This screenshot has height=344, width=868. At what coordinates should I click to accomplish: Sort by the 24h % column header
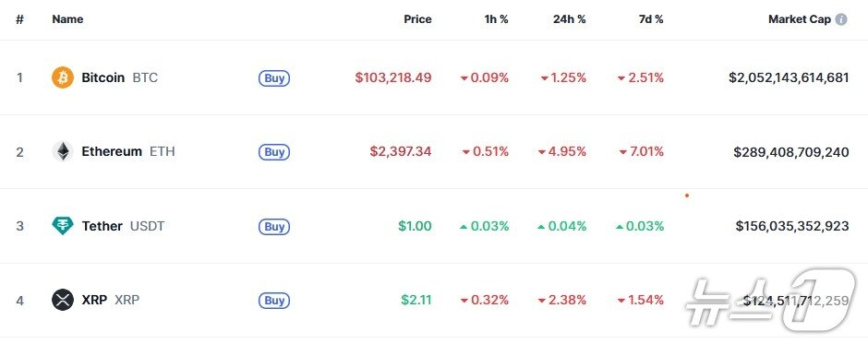[569, 18]
